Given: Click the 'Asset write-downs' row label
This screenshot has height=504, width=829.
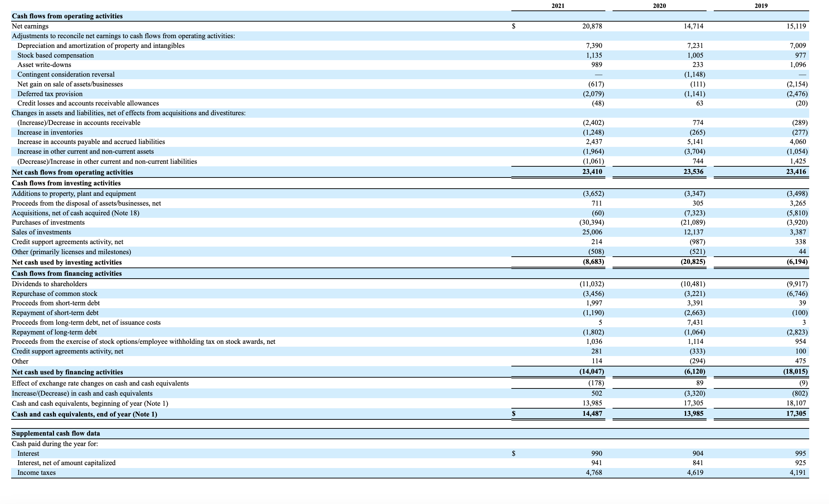Looking at the screenshot, I should [x=44, y=65].
